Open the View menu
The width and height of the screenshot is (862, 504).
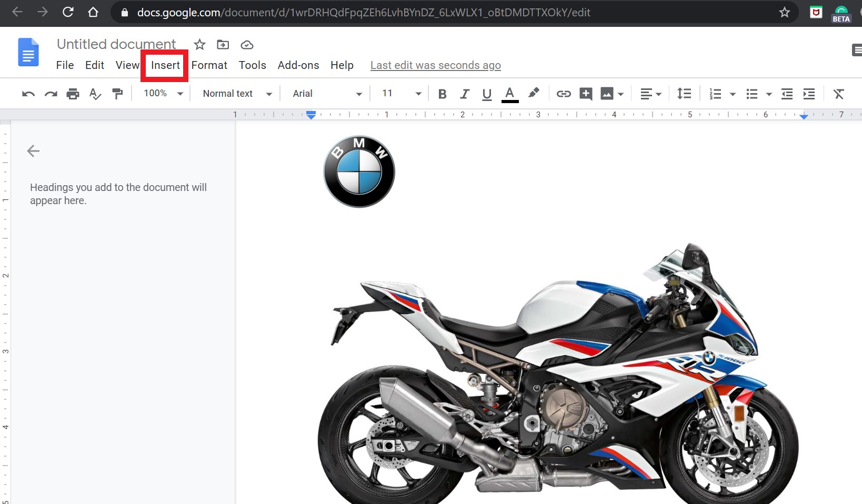coord(127,65)
